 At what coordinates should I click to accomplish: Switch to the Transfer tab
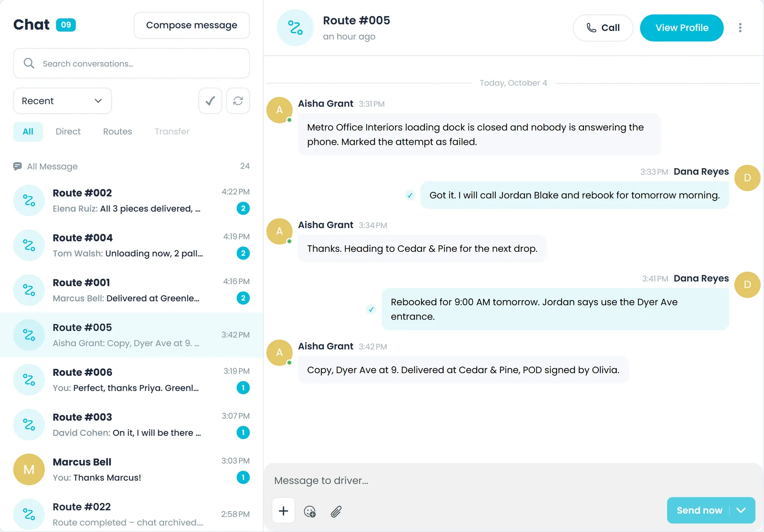pos(172,132)
